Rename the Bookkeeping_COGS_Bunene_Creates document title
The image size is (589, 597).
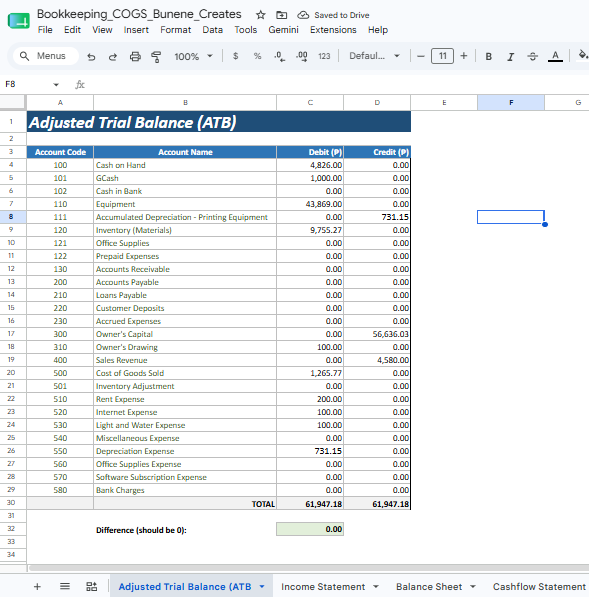click(x=139, y=14)
